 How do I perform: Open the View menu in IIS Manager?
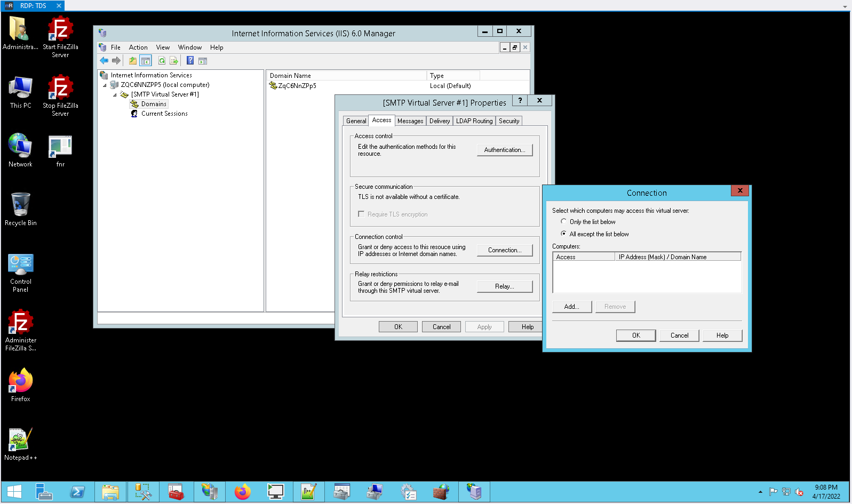pos(163,47)
